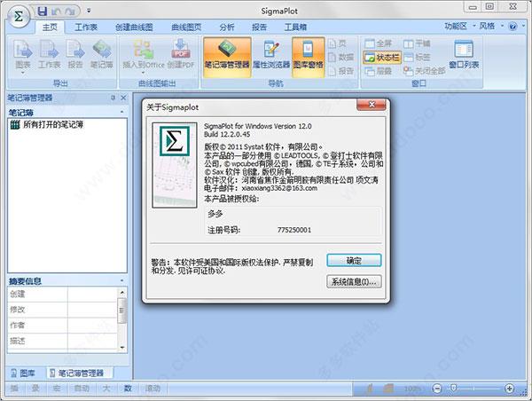
Task: Click the 创建 summary row
Action: click(x=62, y=295)
